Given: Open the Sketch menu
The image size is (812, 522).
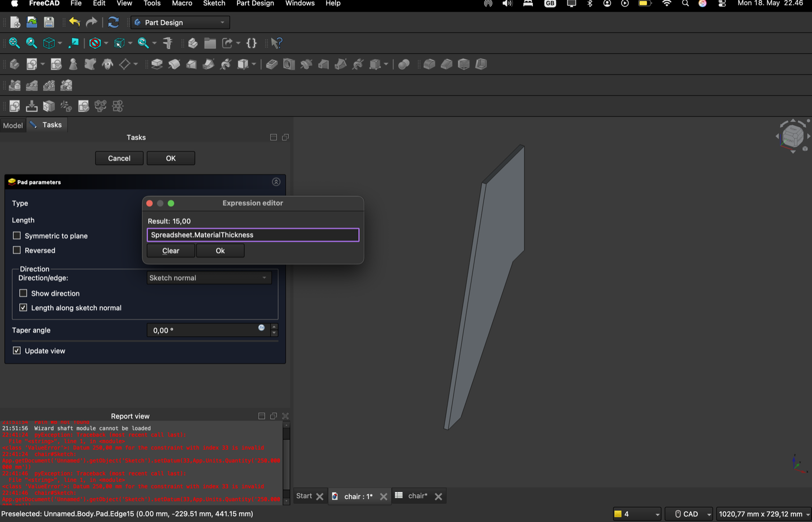Looking at the screenshot, I should click(x=214, y=4).
